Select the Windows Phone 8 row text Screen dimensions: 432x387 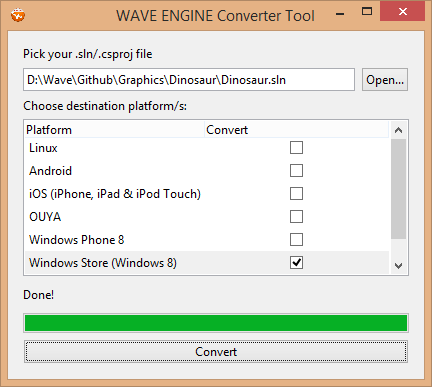[x=77, y=240]
